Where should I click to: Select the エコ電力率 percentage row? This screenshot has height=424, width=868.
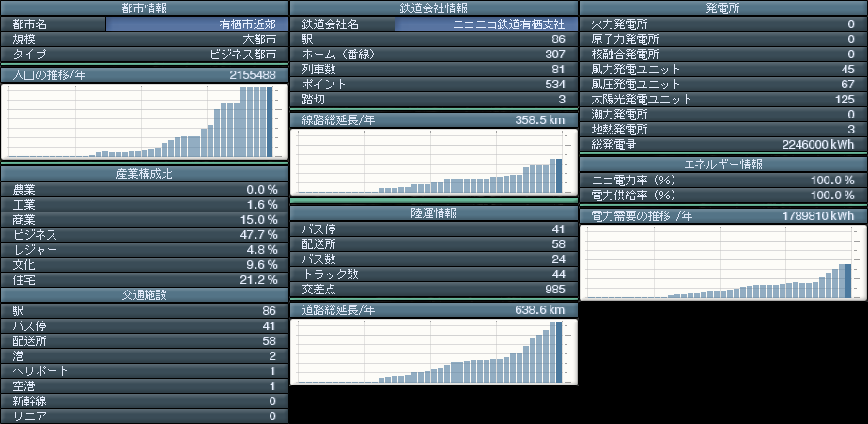click(722, 181)
